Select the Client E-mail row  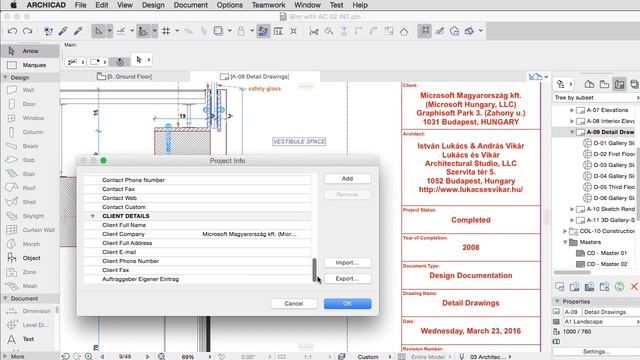[197, 252]
